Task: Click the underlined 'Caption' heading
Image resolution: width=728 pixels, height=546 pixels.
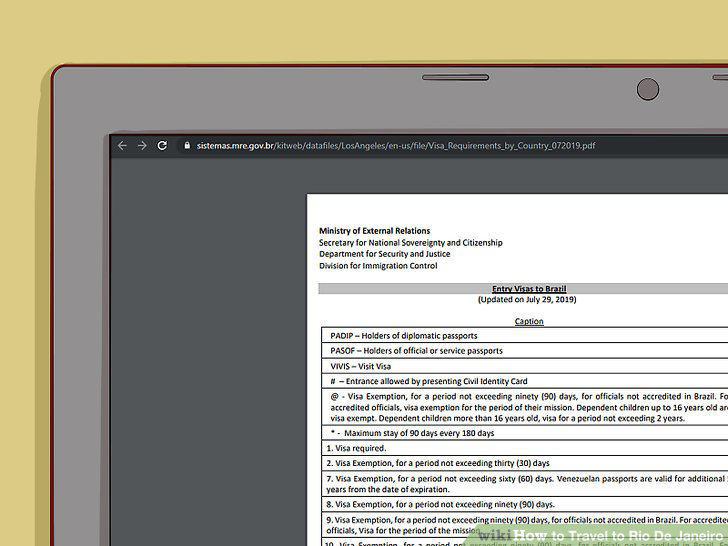Action: (x=529, y=321)
